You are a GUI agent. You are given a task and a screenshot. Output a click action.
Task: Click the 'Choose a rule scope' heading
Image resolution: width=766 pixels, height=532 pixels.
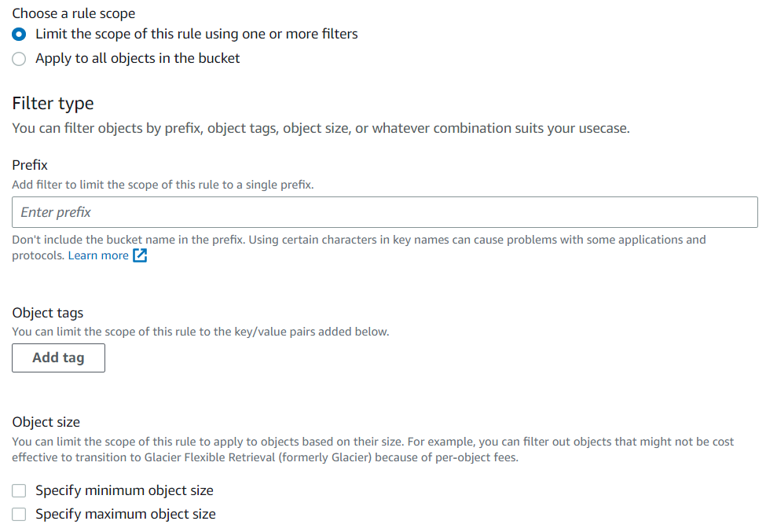pyautogui.click(x=74, y=13)
